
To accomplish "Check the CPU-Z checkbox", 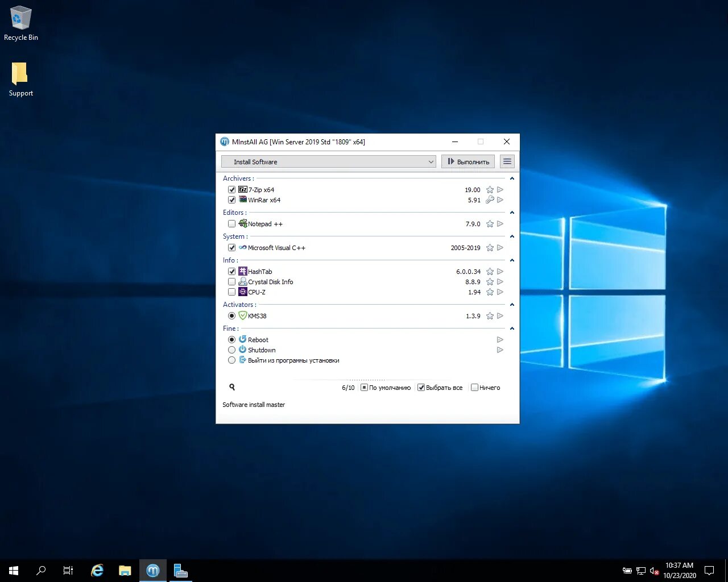I will click(x=232, y=292).
